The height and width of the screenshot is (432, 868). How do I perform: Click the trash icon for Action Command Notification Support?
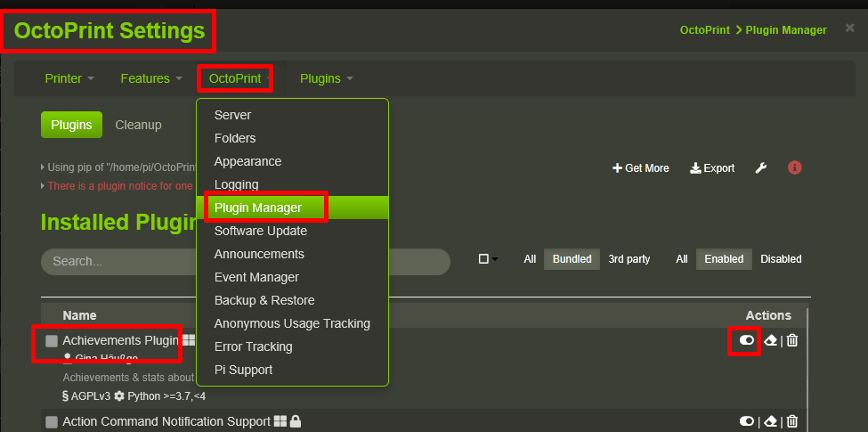(x=792, y=421)
